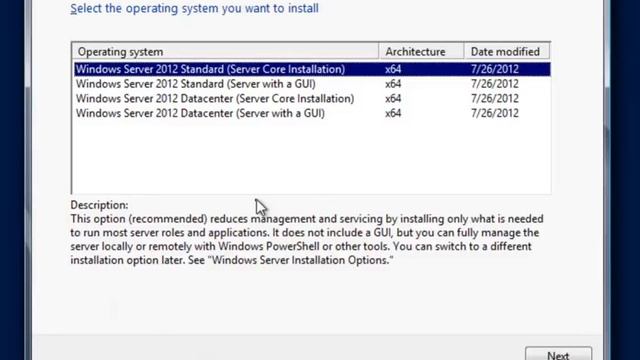Viewport: 640px width, 360px height.
Task: Sort by the Architecture column header
Action: click(x=422, y=52)
